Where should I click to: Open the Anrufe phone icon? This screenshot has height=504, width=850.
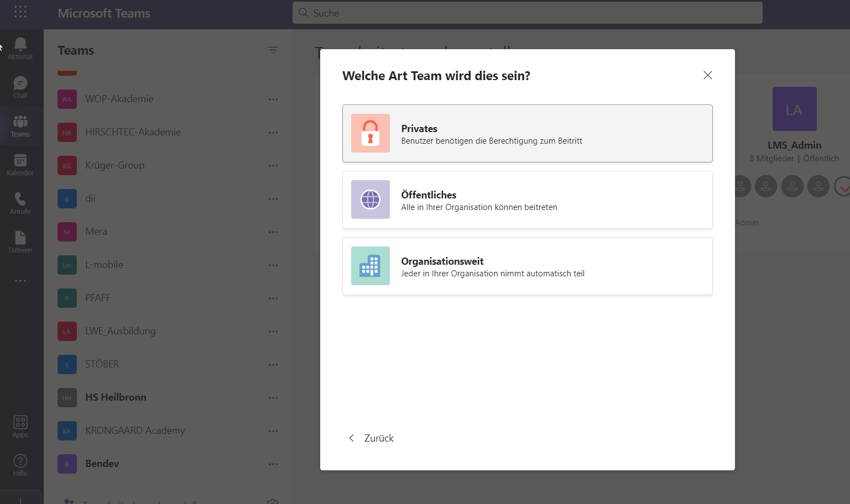tap(20, 203)
